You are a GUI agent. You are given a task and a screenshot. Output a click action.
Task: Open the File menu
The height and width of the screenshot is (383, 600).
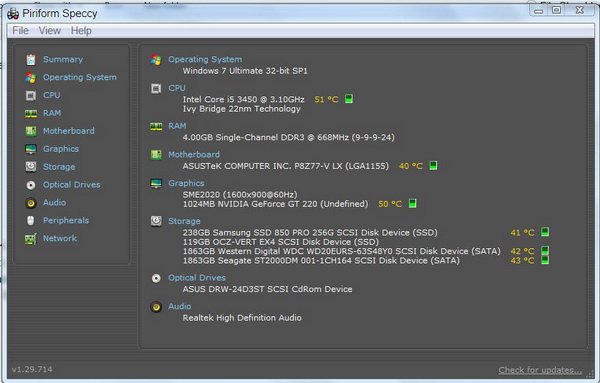point(20,31)
